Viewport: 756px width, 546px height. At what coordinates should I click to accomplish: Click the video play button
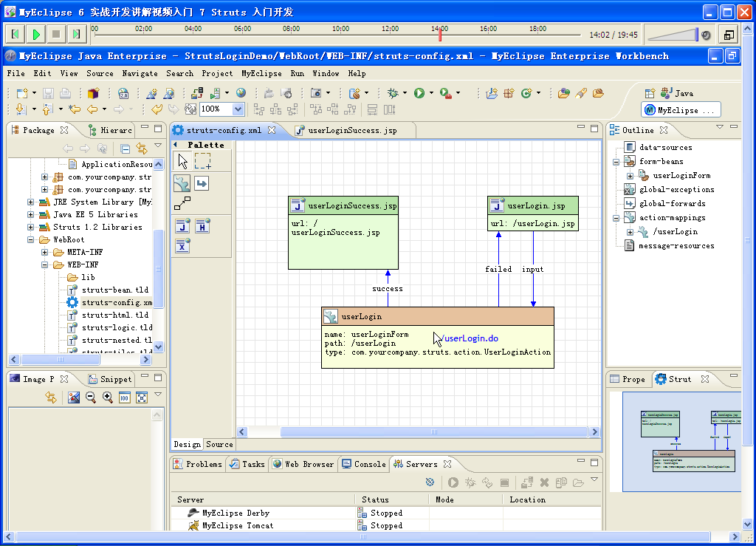click(x=36, y=34)
